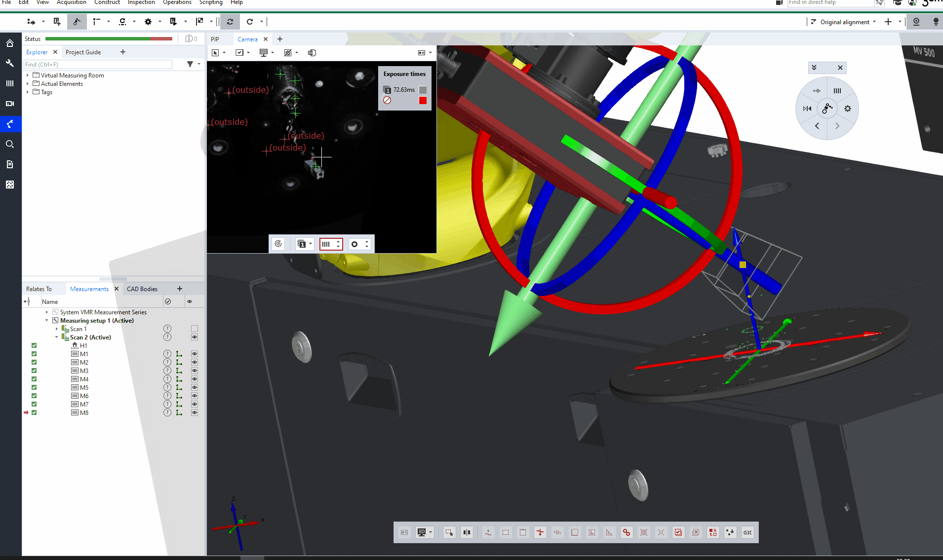Open the Inspection menu
The height and width of the screenshot is (560, 943).
pyautogui.click(x=141, y=2)
